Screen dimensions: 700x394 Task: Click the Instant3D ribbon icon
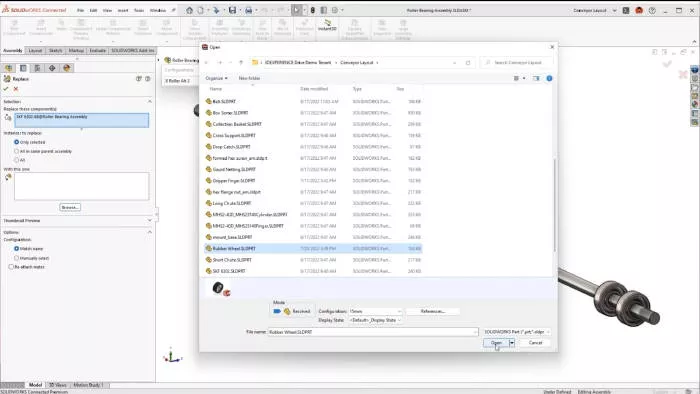pos(327,25)
